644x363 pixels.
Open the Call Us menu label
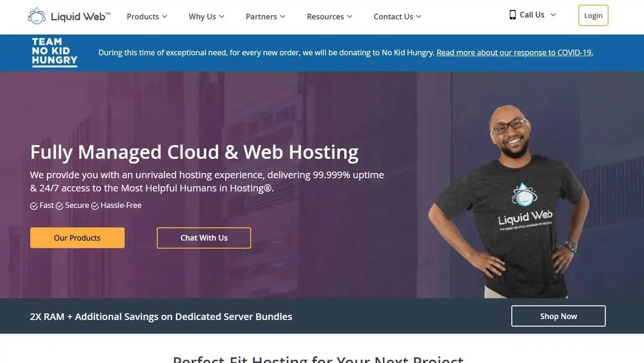[532, 15]
